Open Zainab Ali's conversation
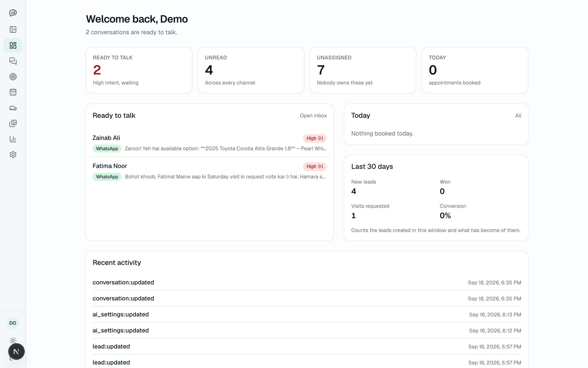 (x=209, y=143)
